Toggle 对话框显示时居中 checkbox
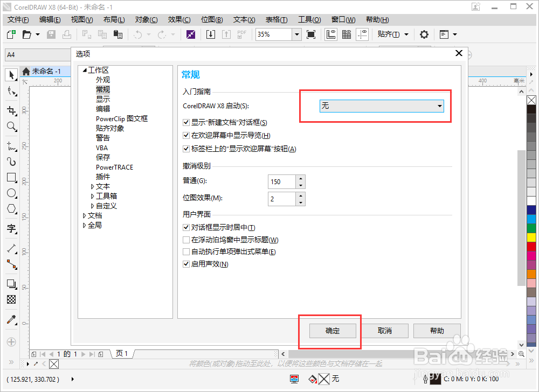This screenshot has height=392, width=539. 186,227
